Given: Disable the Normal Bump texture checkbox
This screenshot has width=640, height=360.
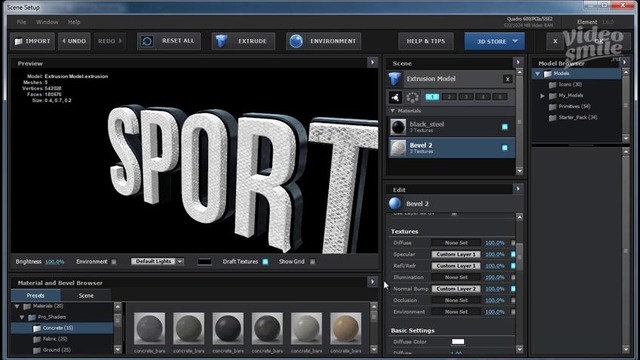Looking at the screenshot, I should pyautogui.click(x=513, y=289).
